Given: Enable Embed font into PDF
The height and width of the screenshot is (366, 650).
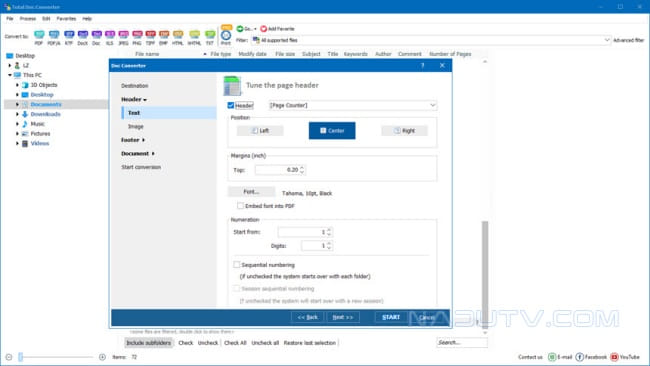Looking at the screenshot, I should click(240, 206).
